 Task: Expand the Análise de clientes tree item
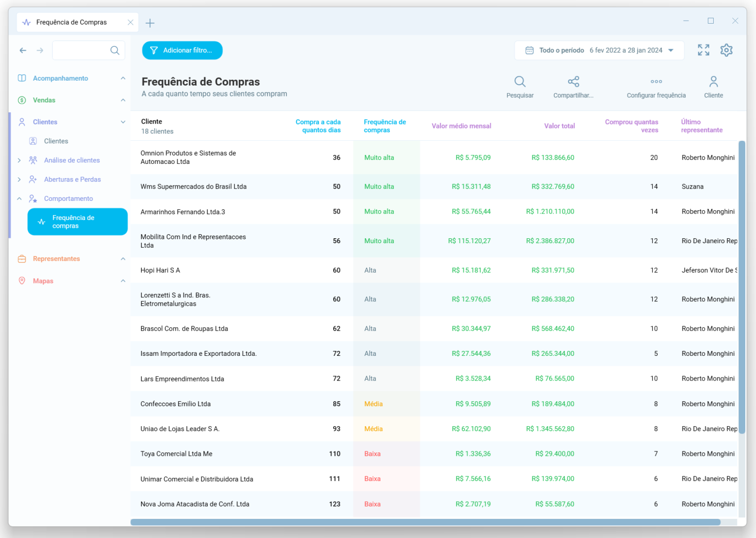(19, 160)
